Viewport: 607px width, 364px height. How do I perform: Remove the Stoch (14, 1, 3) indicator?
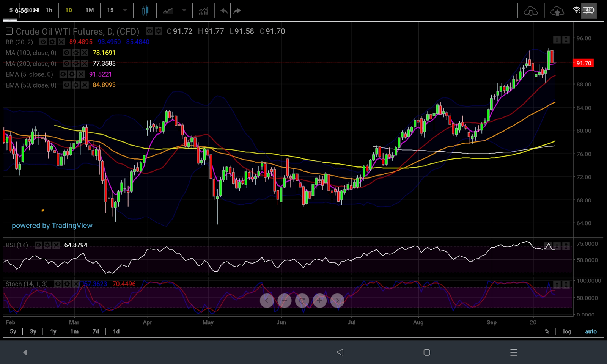[x=76, y=284]
